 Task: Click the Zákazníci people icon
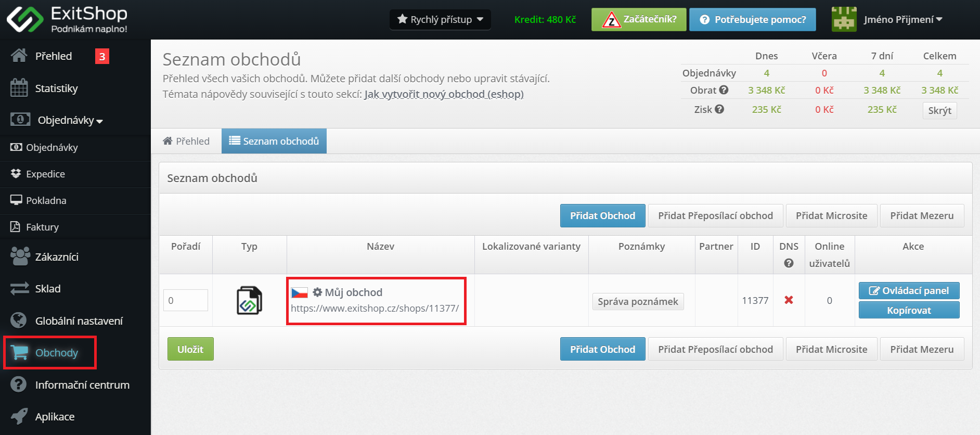coord(20,256)
